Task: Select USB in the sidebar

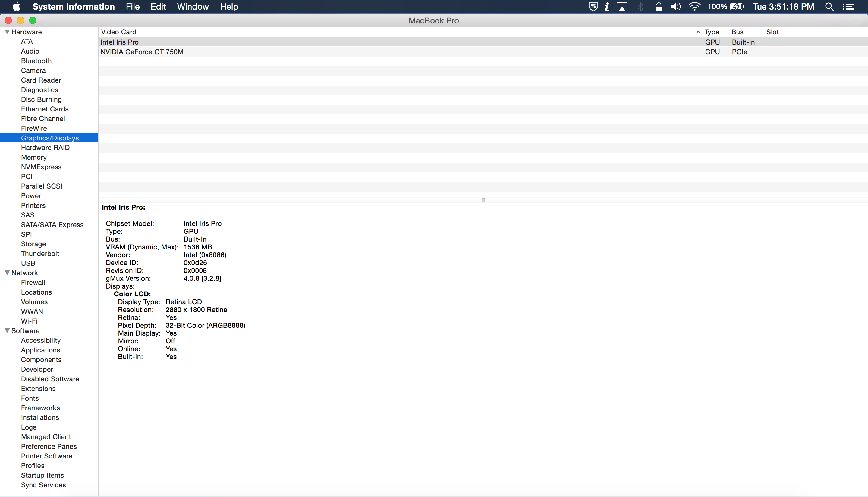Action: coord(28,263)
